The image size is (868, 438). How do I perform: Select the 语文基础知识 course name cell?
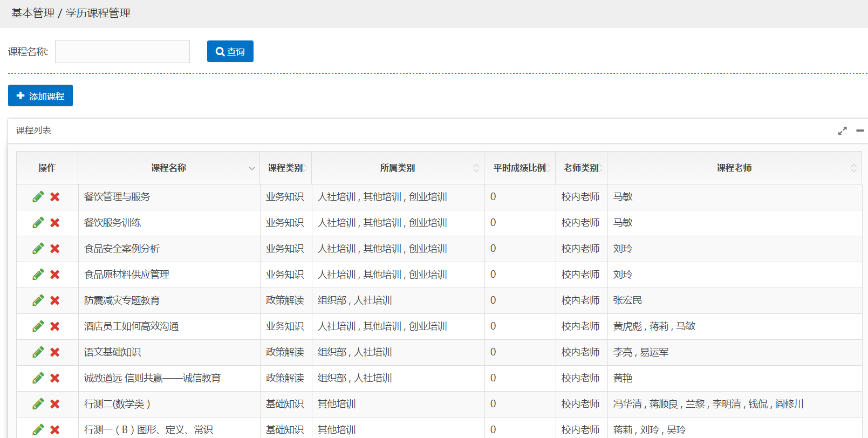coord(169,352)
